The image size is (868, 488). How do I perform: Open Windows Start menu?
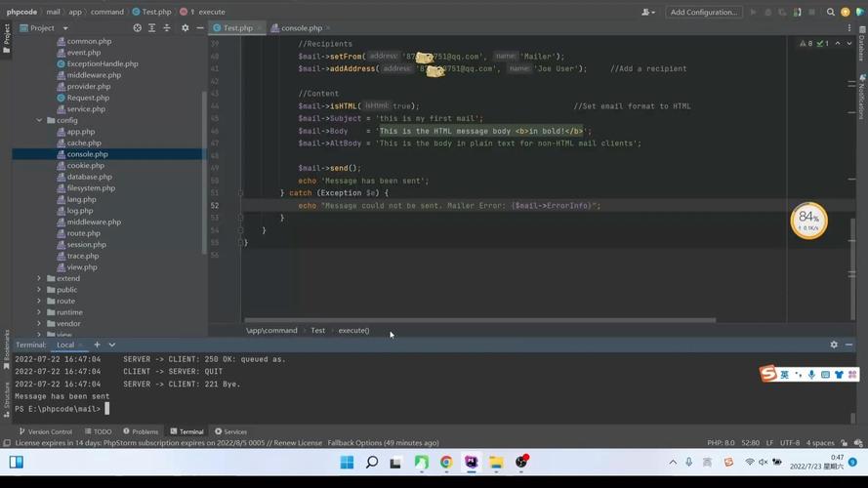(347, 462)
